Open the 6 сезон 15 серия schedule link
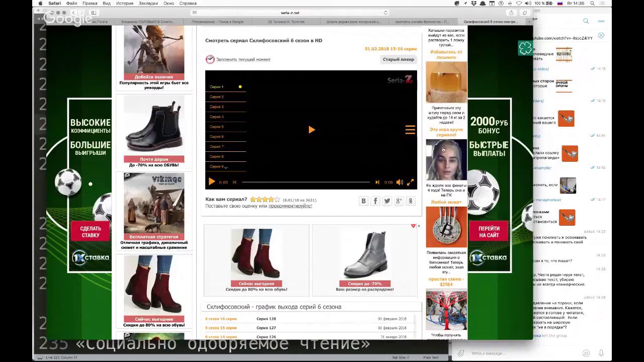The height and width of the screenshot is (362, 644). (221, 328)
